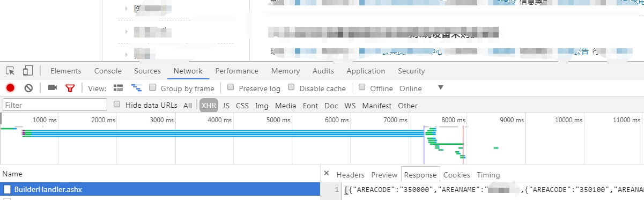Stop recording network log (red circle)
This screenshot has width=644, height=200.
click(10, 88)
